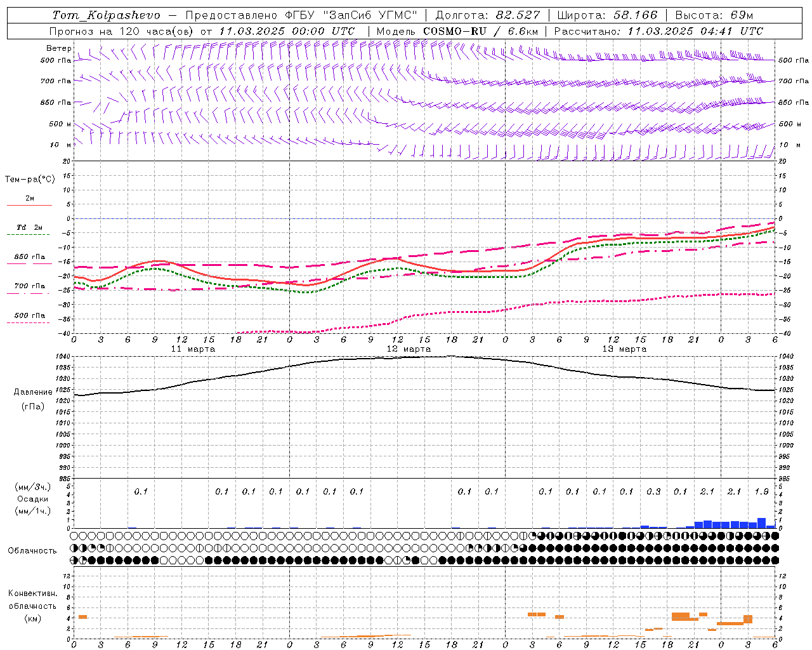Viewport: 812px width, 650px height.
Task: Click the 'Давление' pressure panel label
Action: click(33, 392)
